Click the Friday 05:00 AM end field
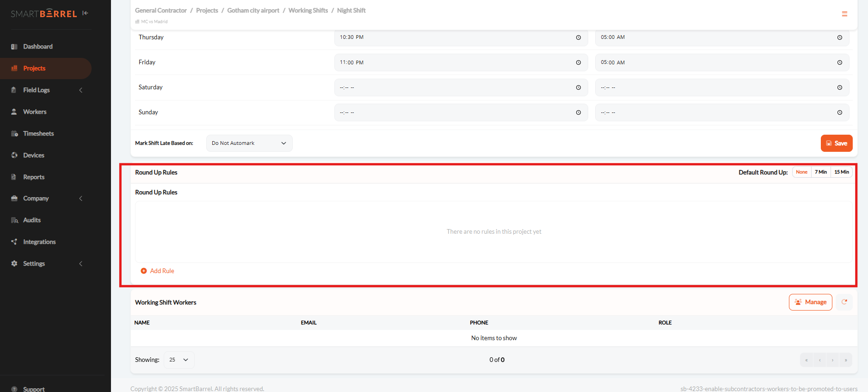The height and width of the screenshot is (392, 868). pyautogui.click(x=722, y=62)
